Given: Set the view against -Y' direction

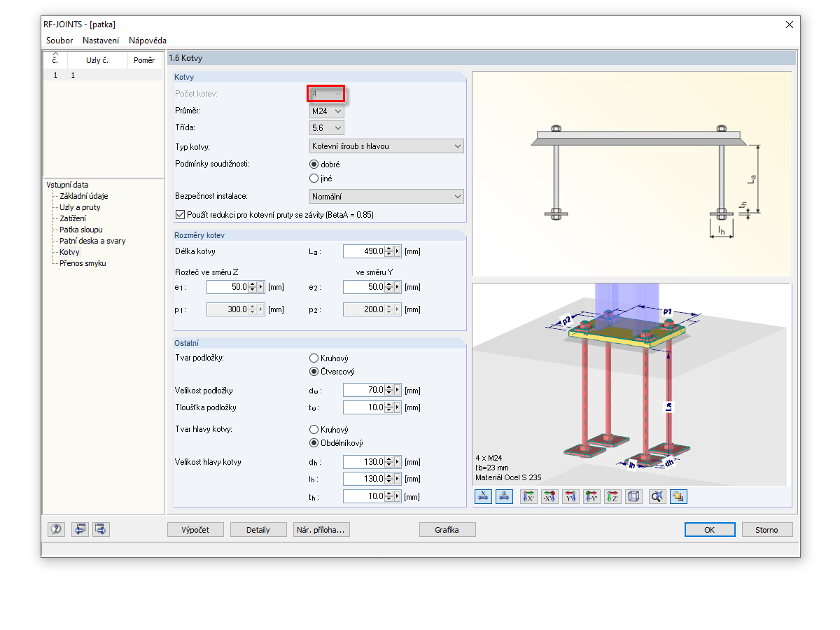Looking at the screenshot, I should point(591,496).
